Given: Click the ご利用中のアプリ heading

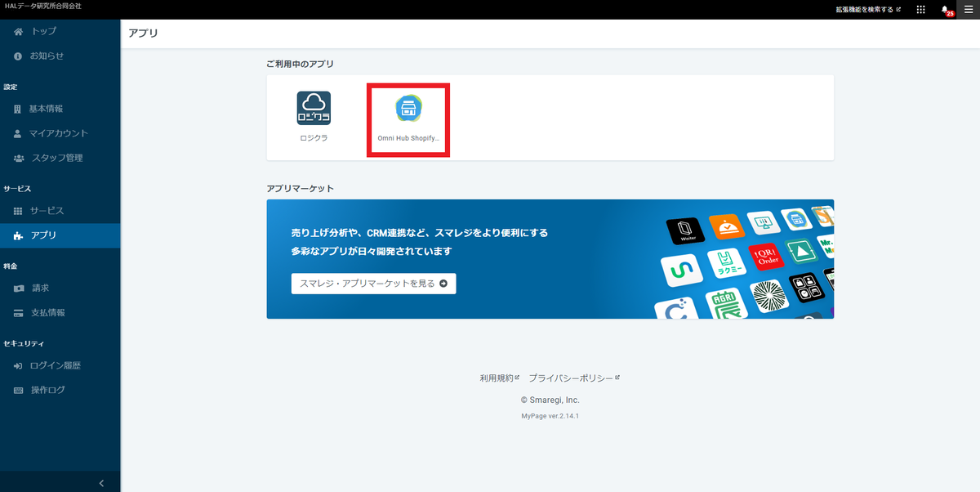Looking at the screenshot, I should coord(301,64).
